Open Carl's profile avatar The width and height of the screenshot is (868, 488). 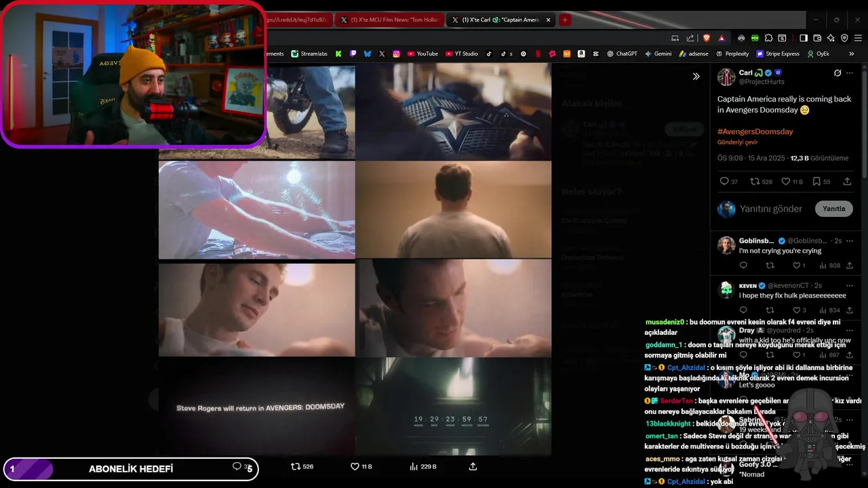tap(726, 77)
